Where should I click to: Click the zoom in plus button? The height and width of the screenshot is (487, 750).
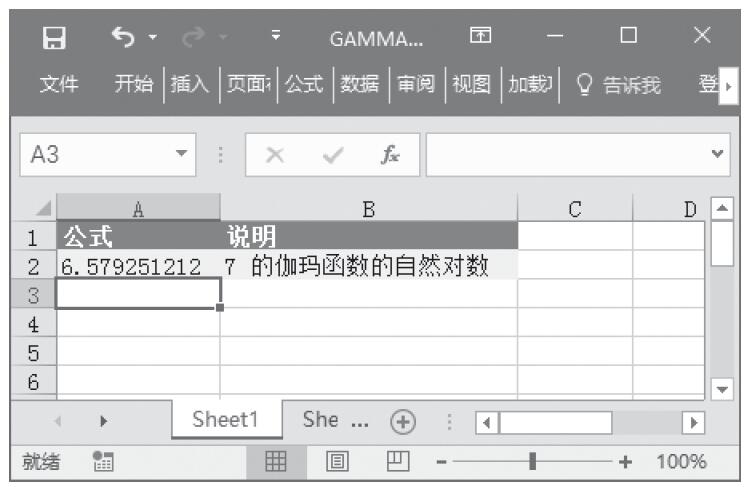[626, 462]
